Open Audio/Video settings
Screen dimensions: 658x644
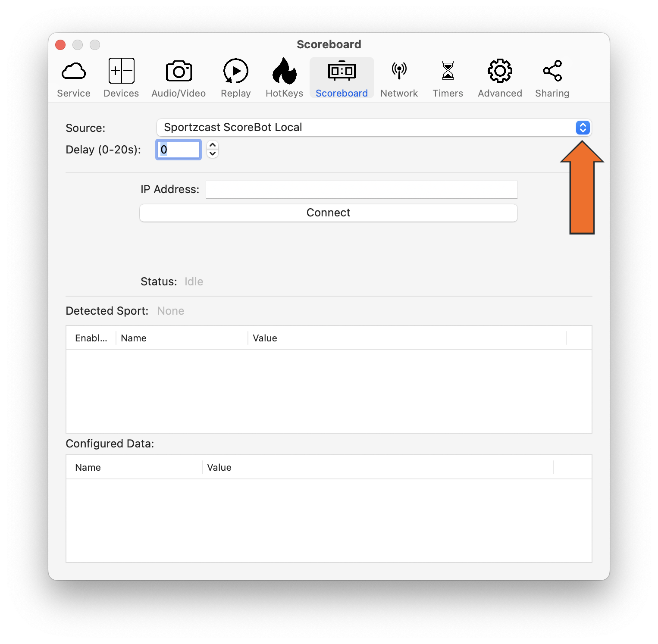[x=178, y=78]
